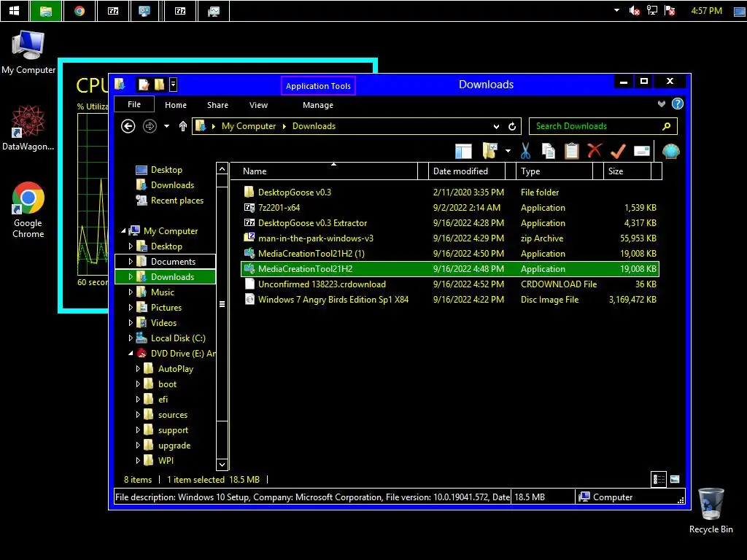Click the orange checkmark Properties icon
The height and width of the screenshot is (560, 747).
tap(617, 151)
